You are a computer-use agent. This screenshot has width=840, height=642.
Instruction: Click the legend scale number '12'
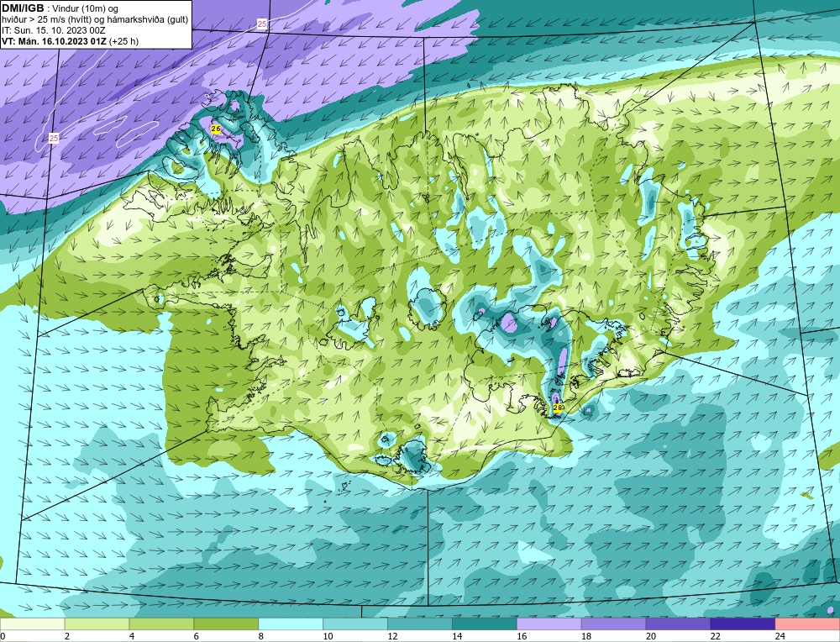point(392,636)
